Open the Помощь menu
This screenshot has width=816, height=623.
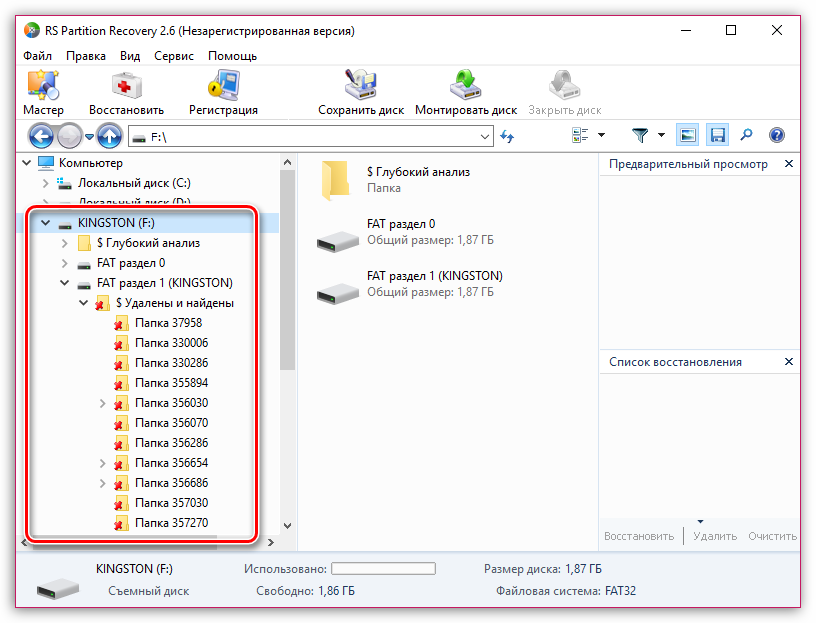pos(233,56)
